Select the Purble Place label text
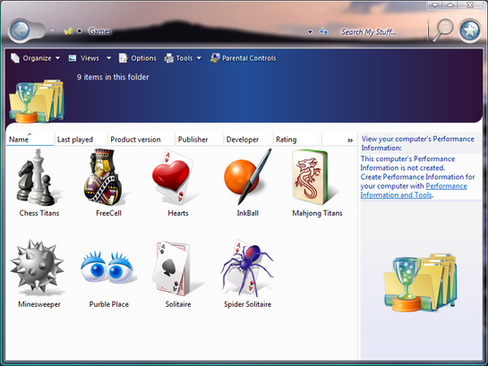Image resolution: width=488 pixels, height=366 pixels. coord(109,304)
